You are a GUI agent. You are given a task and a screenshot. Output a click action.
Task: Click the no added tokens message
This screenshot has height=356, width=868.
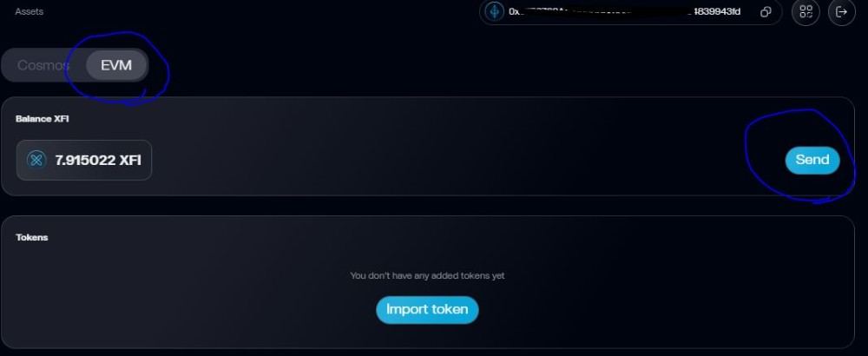click(x=427, y=275)
